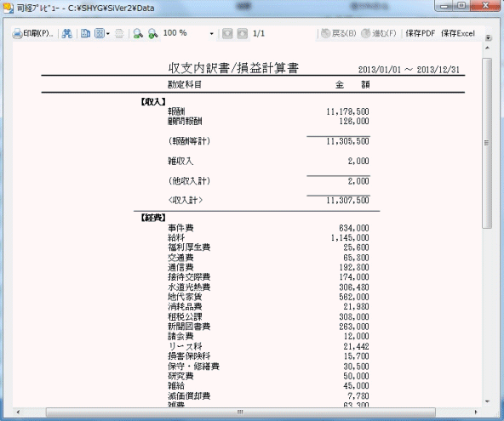The image size is (504, 421).
Task: Click the grayed page setup icon
Action: click(x=119, y=33)
